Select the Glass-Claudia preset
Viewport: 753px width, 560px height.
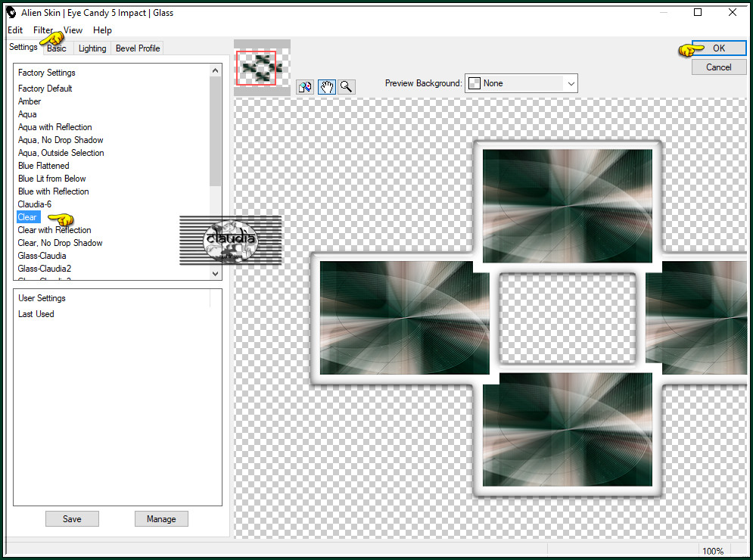click(42, 256)
